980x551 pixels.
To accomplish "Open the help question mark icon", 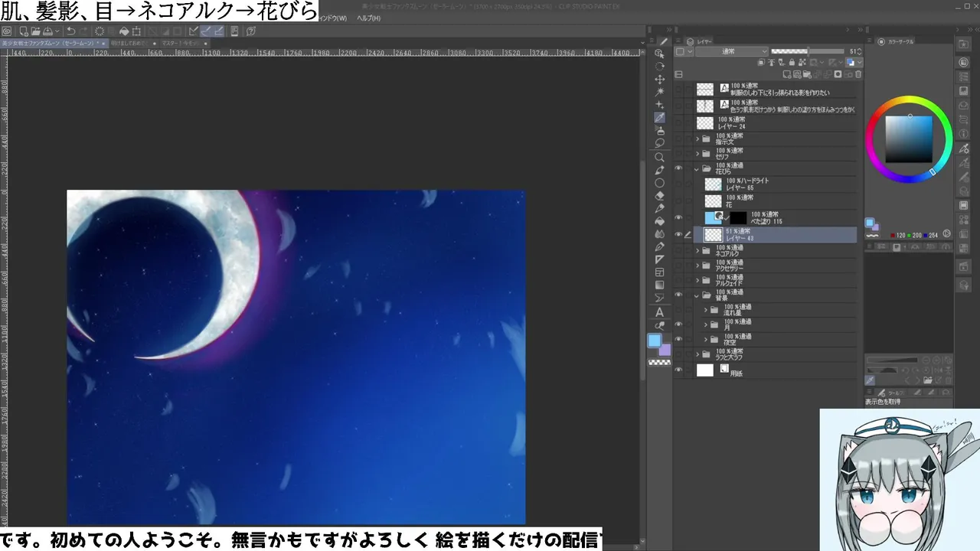I will [250, 31].
